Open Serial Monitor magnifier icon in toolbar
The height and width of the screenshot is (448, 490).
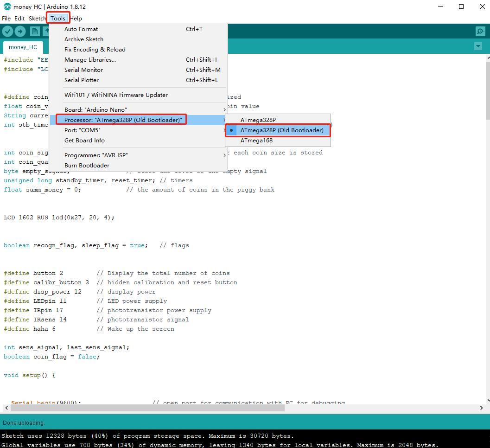(480, 31)
